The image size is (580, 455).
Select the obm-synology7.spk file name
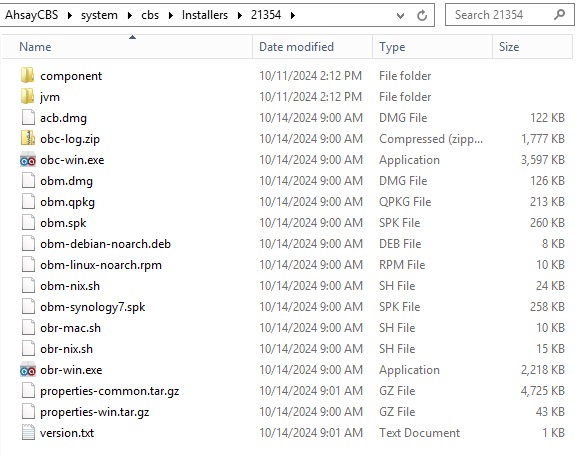pos(92,307)
